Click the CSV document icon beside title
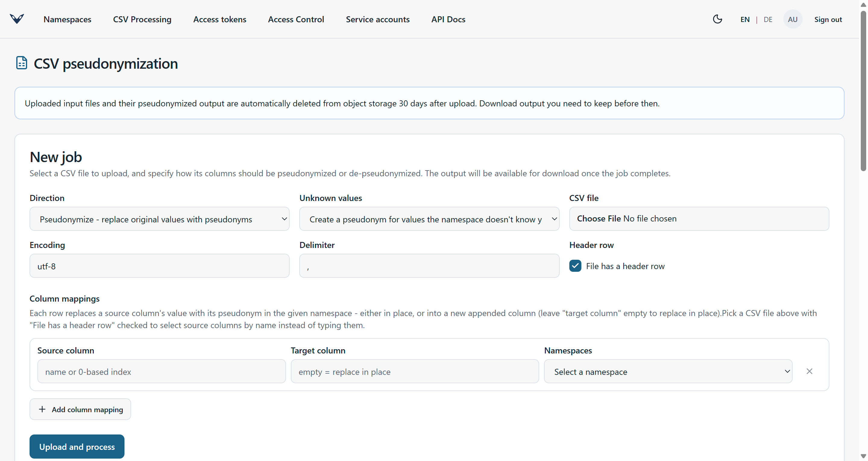Image resolution: width=868 pixels, height=461 pixels. [x=22, y=63]
